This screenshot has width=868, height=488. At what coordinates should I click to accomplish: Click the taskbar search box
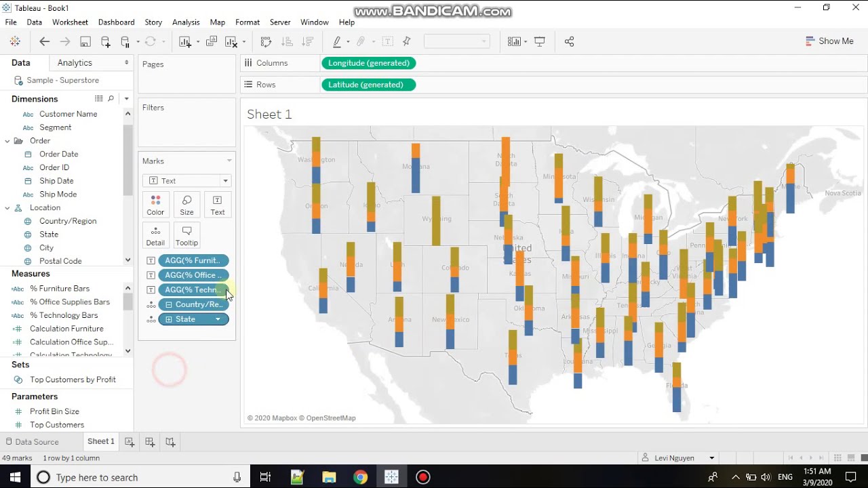(140, 477)
